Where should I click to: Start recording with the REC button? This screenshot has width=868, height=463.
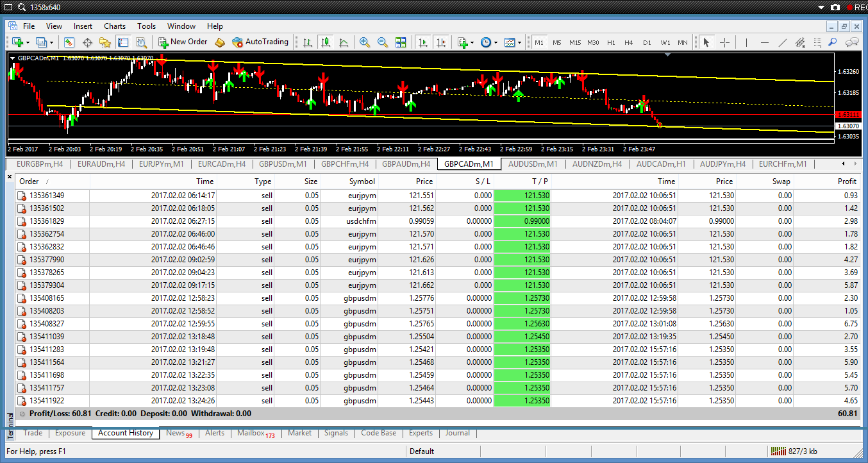click(857, 8)
